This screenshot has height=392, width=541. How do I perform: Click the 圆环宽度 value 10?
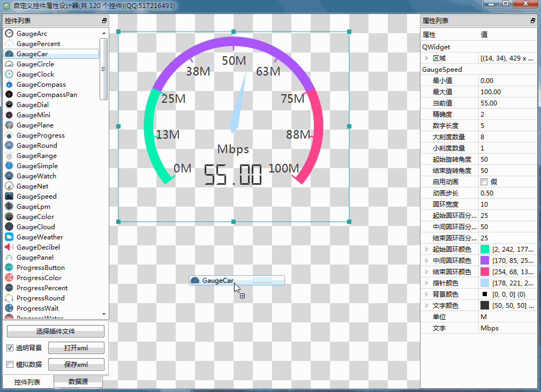(x=508, y=204)
